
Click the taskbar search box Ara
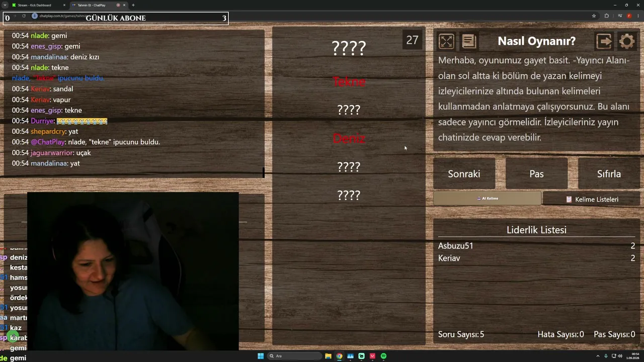pos(295,356)
